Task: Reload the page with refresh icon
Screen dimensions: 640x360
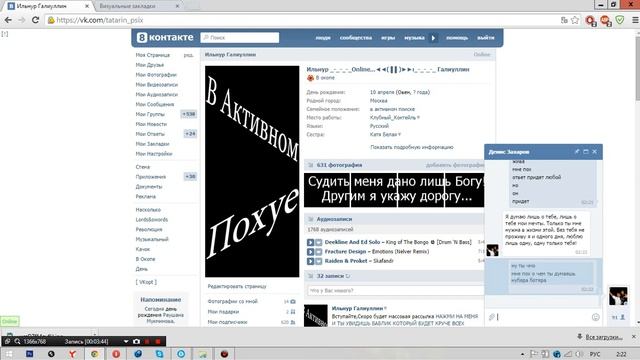Action: point(35,20)
